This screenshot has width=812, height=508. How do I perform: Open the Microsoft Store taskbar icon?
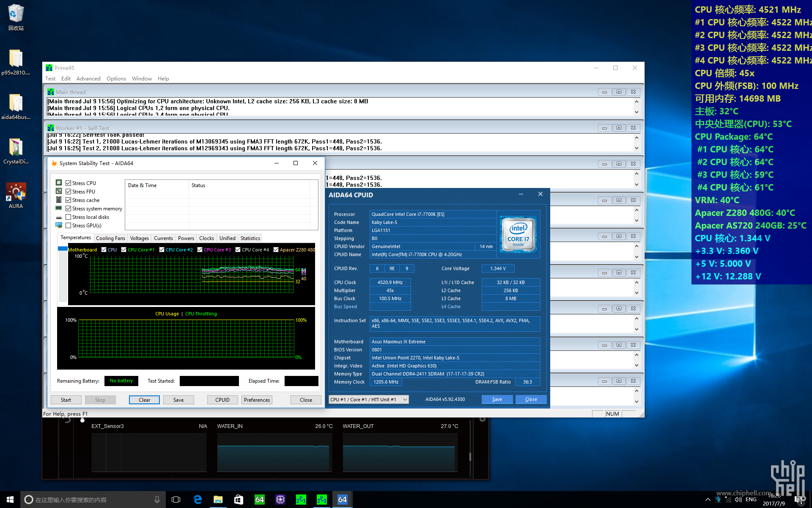239,500
